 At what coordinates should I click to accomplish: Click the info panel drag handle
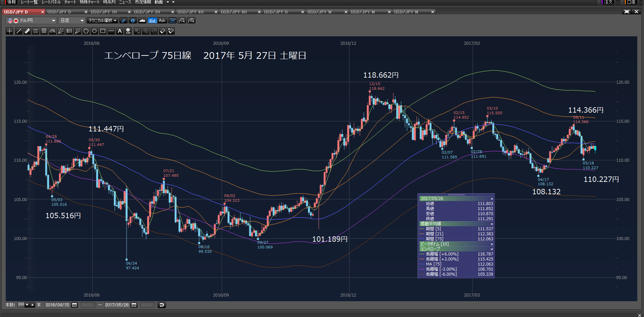456,195
